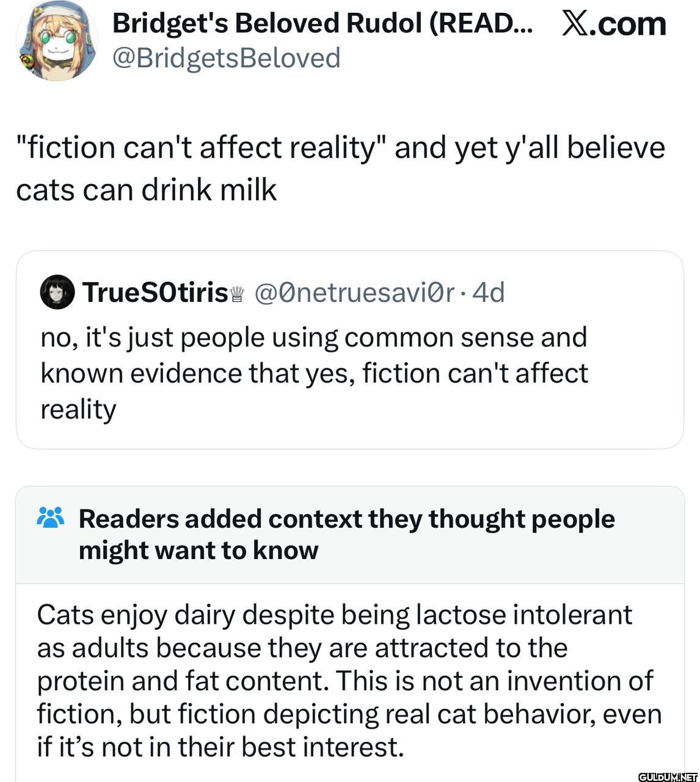Click "might want to know" heading line

pyautogui.click(x=199, y=550)
